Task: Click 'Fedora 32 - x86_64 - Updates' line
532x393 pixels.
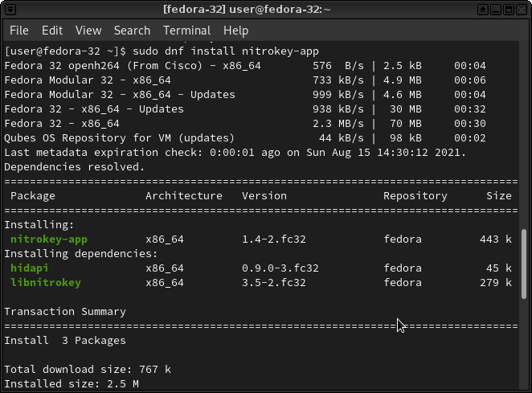Action: (x=245, y=109)
